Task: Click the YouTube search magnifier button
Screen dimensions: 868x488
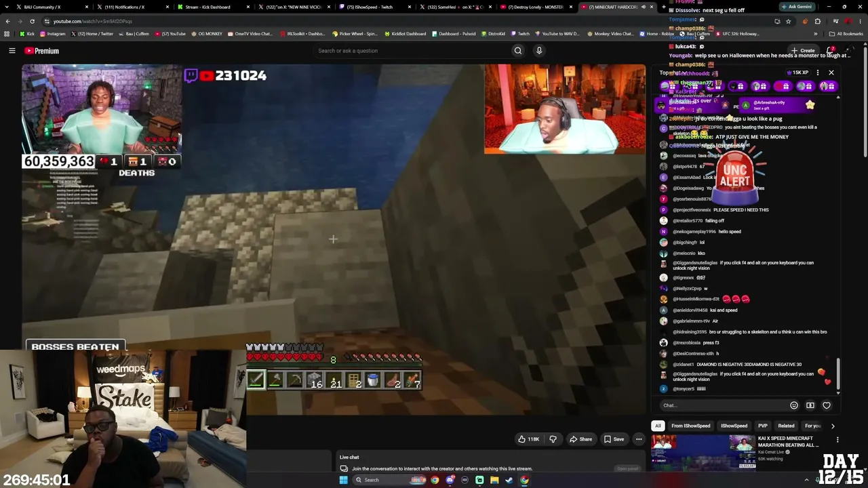Action: [518, 51]
